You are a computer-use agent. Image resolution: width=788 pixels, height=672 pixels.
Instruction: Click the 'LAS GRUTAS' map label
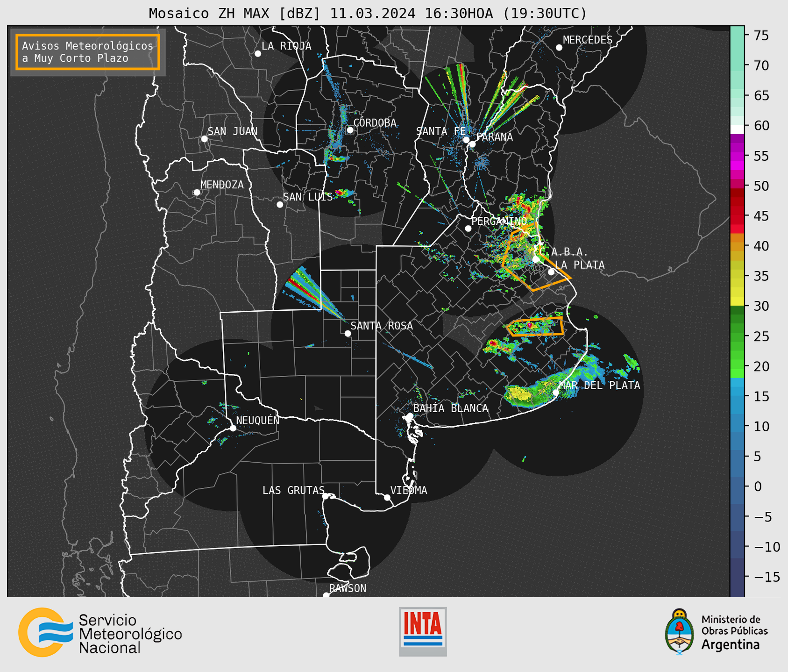pyautogui.click(x=293, y=490)
